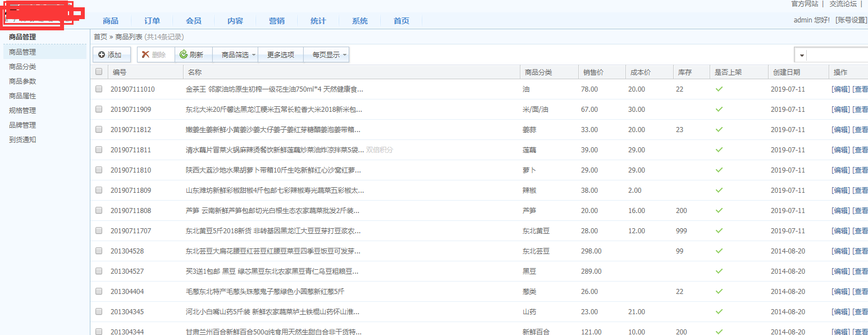Click the green checkmark in row 20190711809

click(719, 190)
